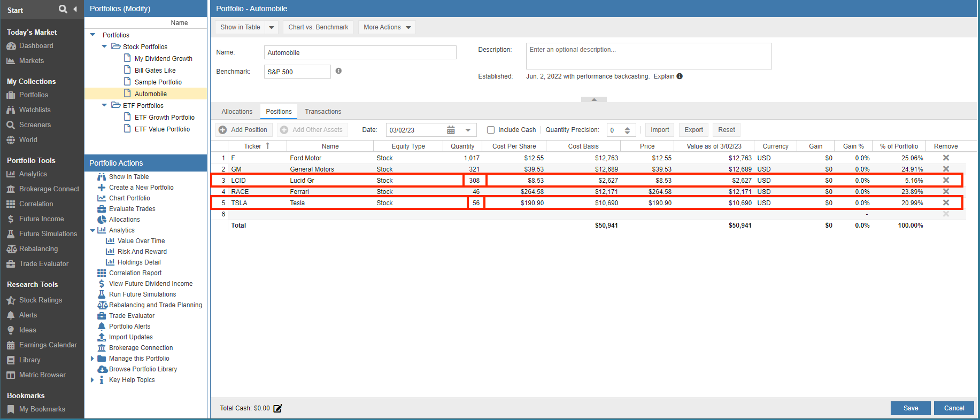The height and width of the screenshot is (420, 980).
Task: Edit total cash using the pencil icon
Action: click(x=277, y=408)
